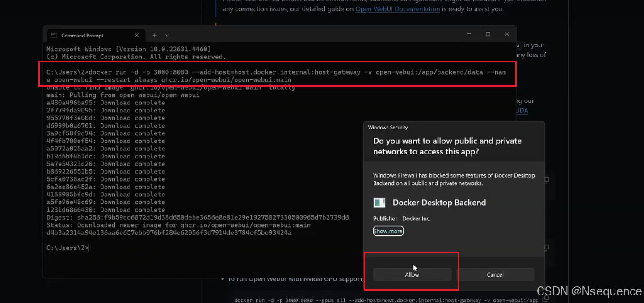The image size is (644, 303).
Task: Open the Open WebUI Documentation link
Action: coord(398,9)
